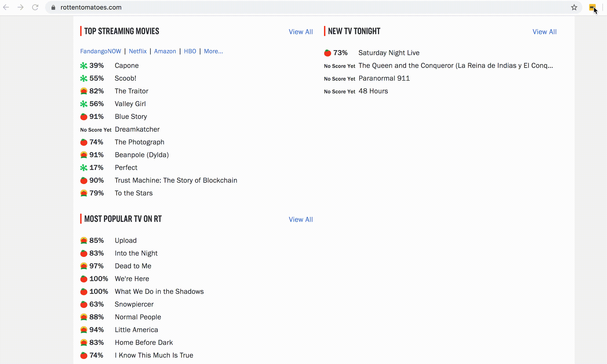This screenshot has height=364, width=607.
Task: Select the FandangoNOW streaming filter
Action: (100, 51)
